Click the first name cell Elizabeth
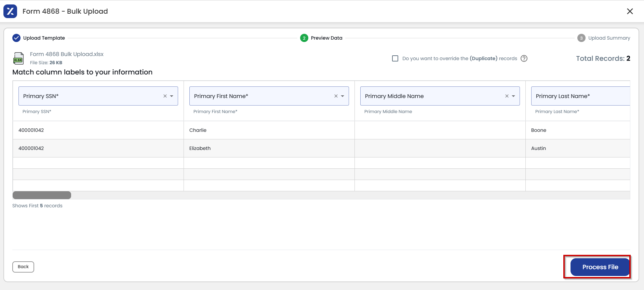The image size is (644, 290). tap(200, 148)
